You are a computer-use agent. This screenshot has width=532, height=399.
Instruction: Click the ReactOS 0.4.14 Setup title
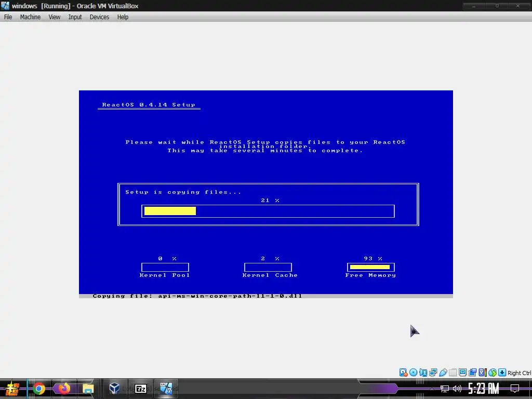149,105
